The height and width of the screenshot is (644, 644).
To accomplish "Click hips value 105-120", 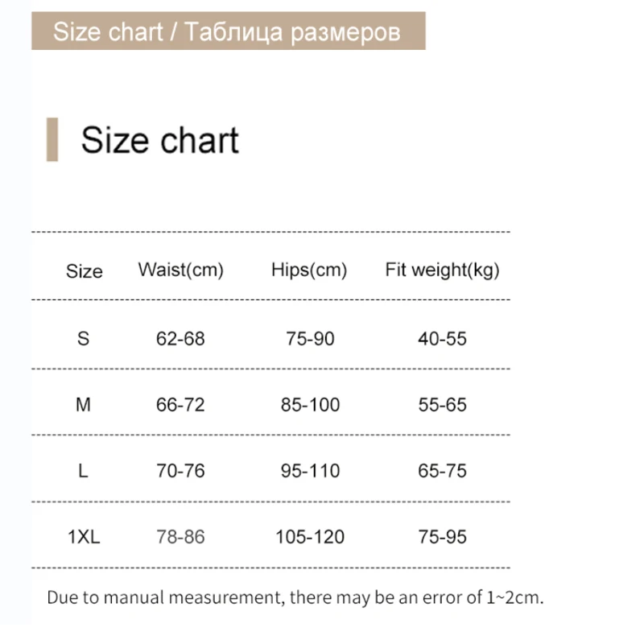I will coord(310,537).
